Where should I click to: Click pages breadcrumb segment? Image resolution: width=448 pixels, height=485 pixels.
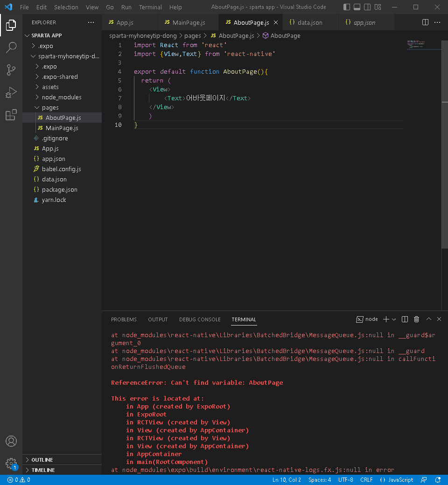pyautogui.click(x=193, y=36)
